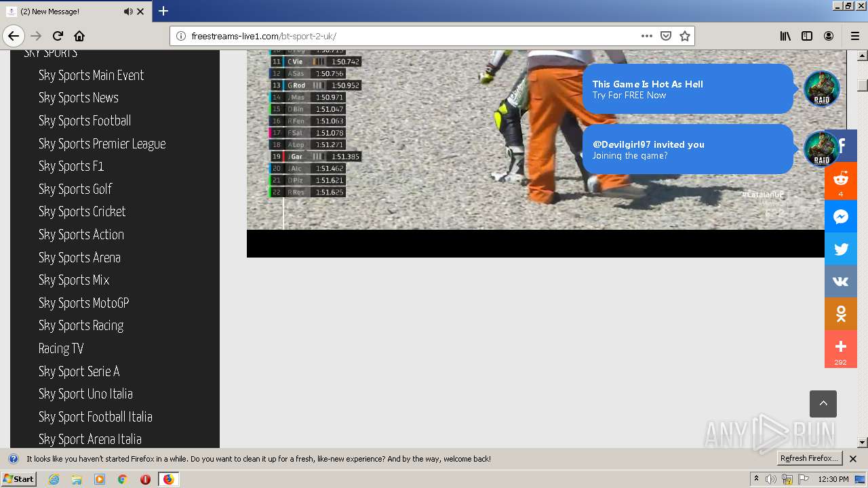
Task: Launch Internet Explorer from taskbar
Action: [x=54, y=479]
